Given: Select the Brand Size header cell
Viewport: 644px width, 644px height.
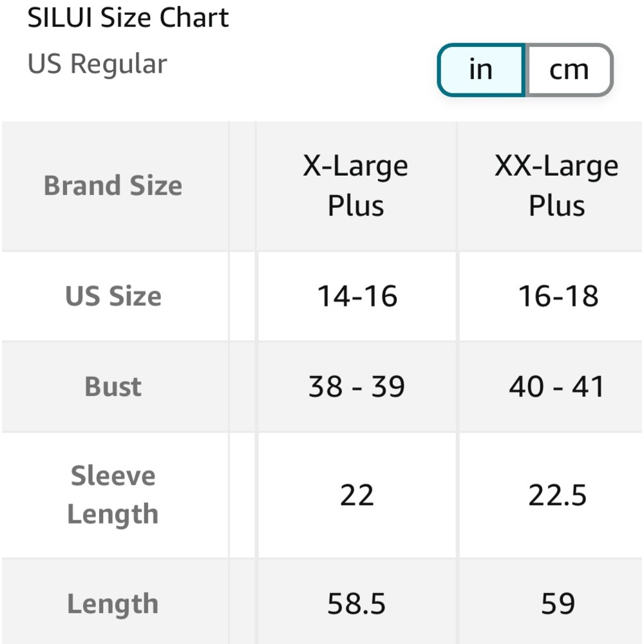Looking at the screenshot, I should (x=113, y=185).
